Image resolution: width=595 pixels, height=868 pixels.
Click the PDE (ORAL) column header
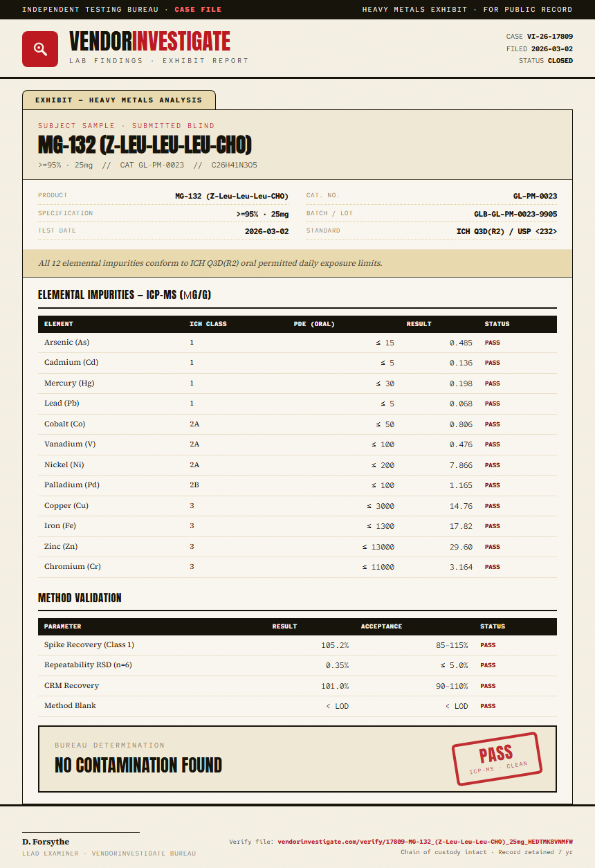(314, 324)
